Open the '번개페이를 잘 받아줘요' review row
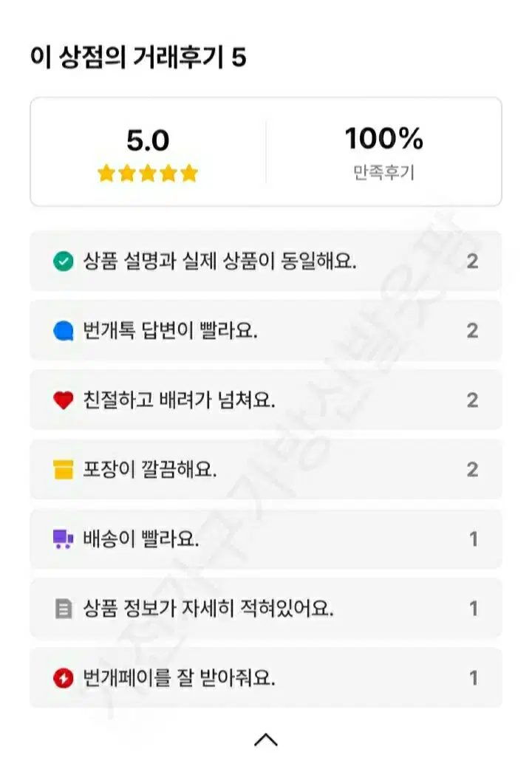The height and width of the screenshot is (769, 532). pyautogui.click(x=266, y=678)
